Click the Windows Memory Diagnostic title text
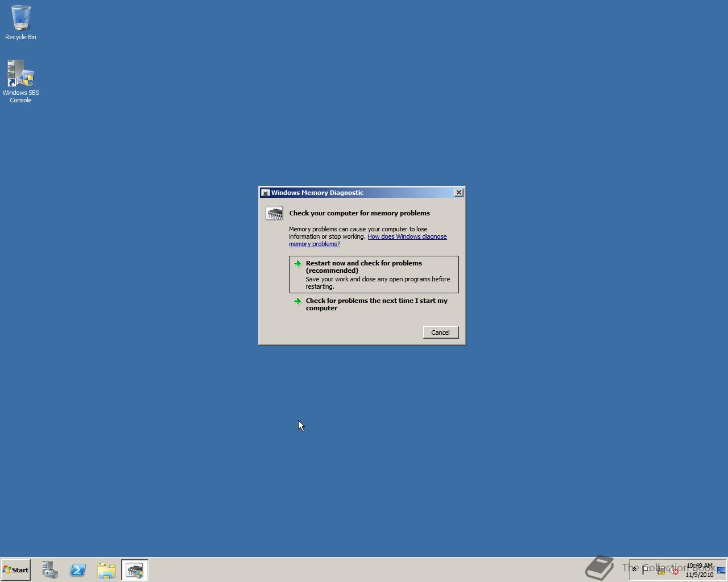Viewport: 728px width, 582px height. pyautogui.click(x=317, y=193)
